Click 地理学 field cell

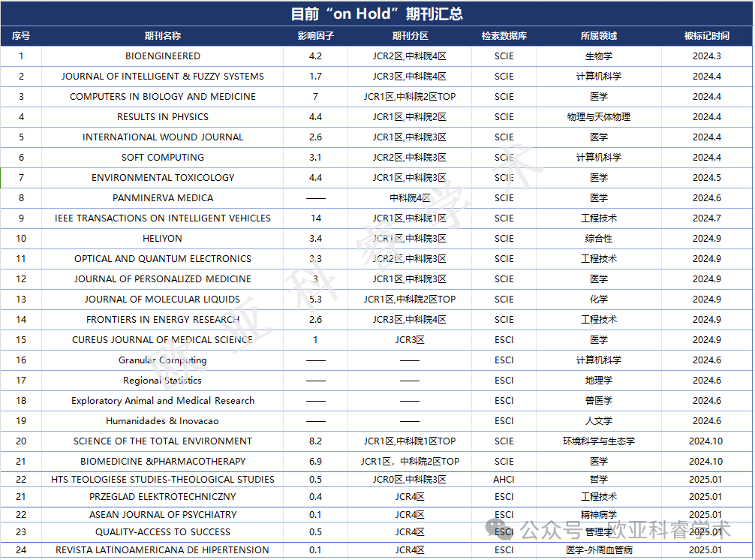tap(598, 380)
